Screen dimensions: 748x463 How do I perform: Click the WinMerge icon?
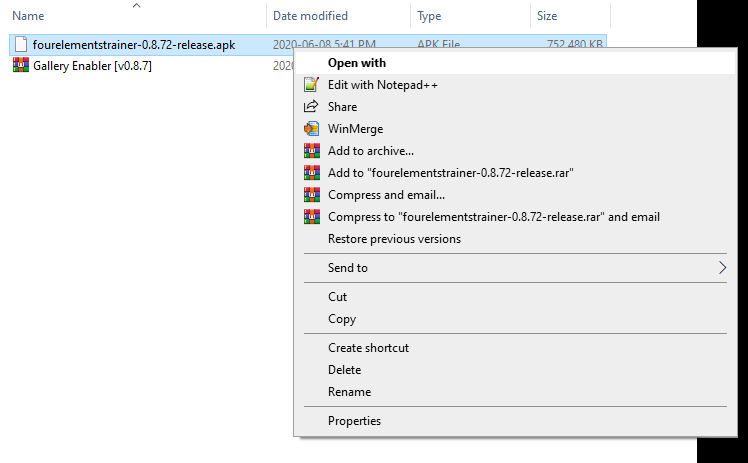click(310, 129)
